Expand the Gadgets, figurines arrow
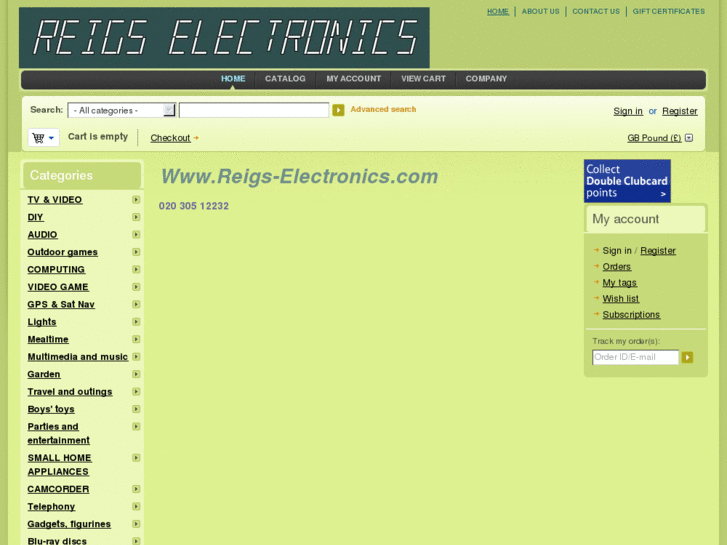This screenshot has height=545, width=727. tap(136, 524)
